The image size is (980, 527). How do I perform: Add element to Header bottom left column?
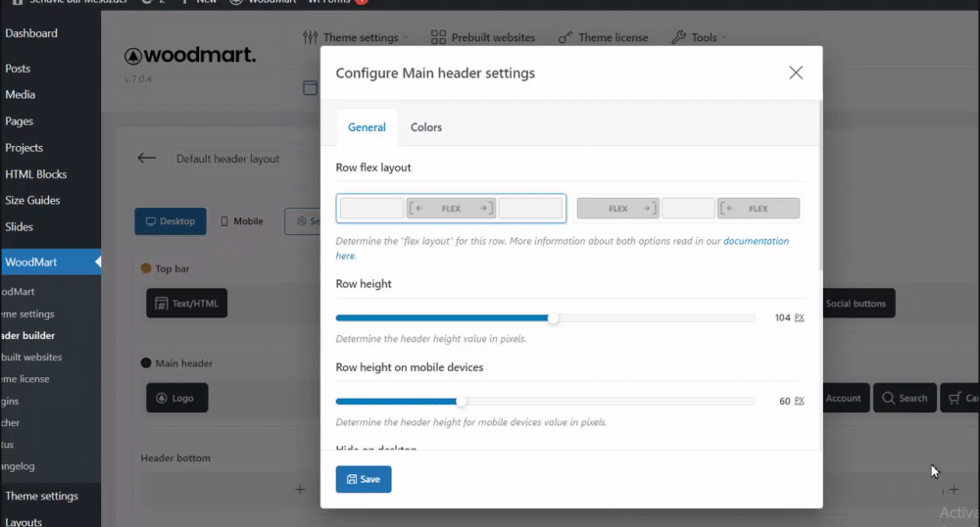click(300, 490)
